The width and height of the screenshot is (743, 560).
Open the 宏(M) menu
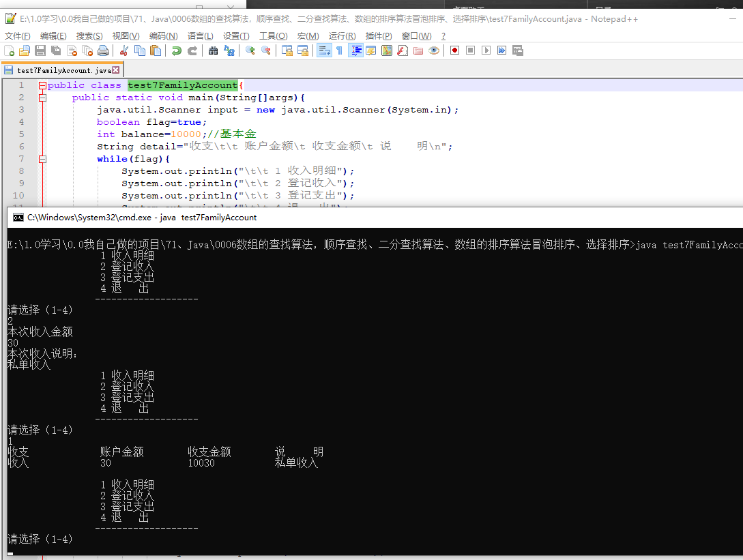[308, 36]
